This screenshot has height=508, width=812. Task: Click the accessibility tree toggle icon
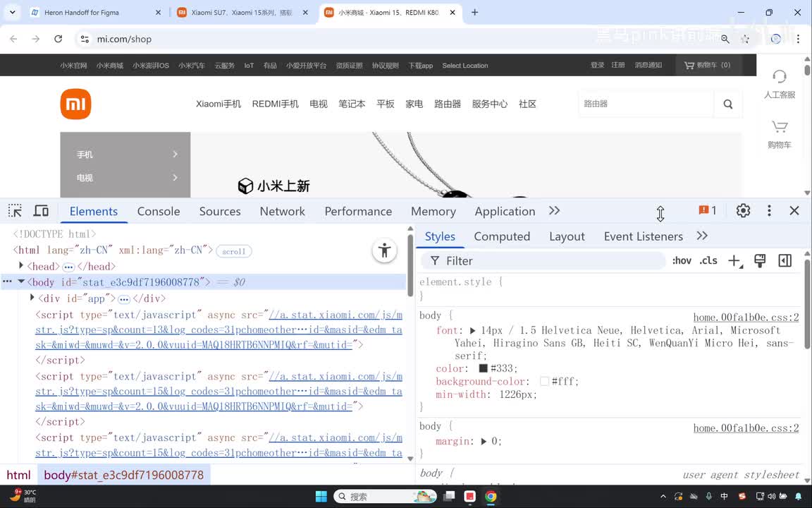pos(384,251)
